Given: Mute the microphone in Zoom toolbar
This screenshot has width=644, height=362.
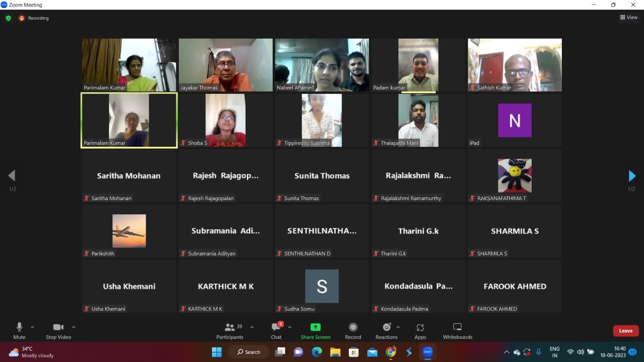Looking at the screenshot, I should pos(19,331).
